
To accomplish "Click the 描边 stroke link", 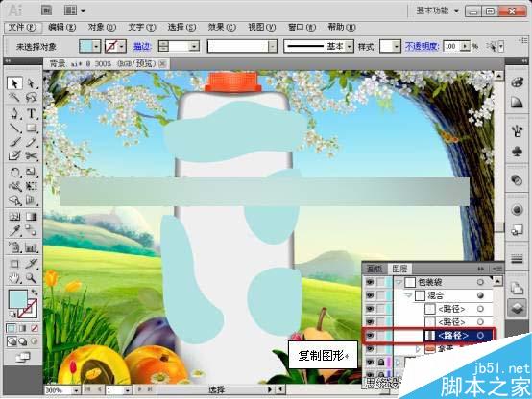I will tap(142, 46).
